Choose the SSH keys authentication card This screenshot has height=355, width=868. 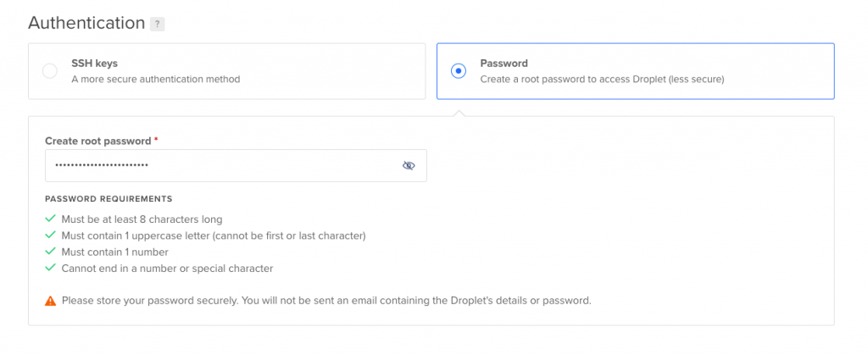[227, 71]
